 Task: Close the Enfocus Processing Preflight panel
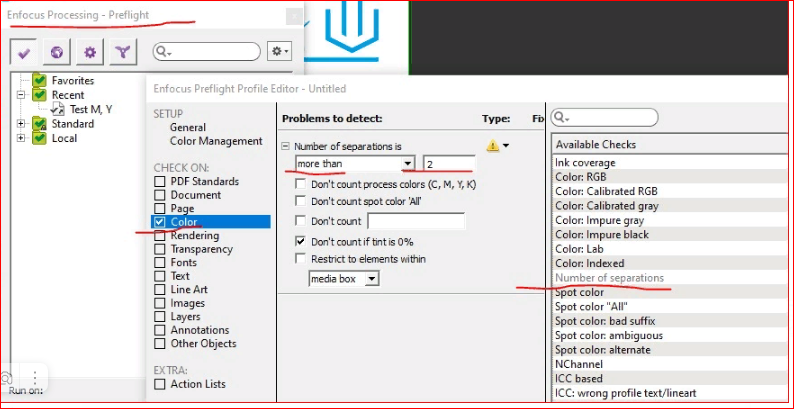(x=294, y=16)
